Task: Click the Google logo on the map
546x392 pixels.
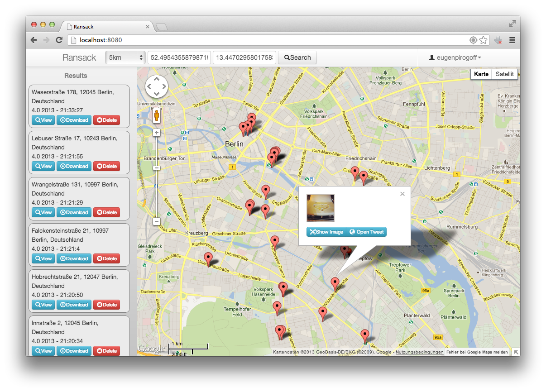Action: point(152,349)
